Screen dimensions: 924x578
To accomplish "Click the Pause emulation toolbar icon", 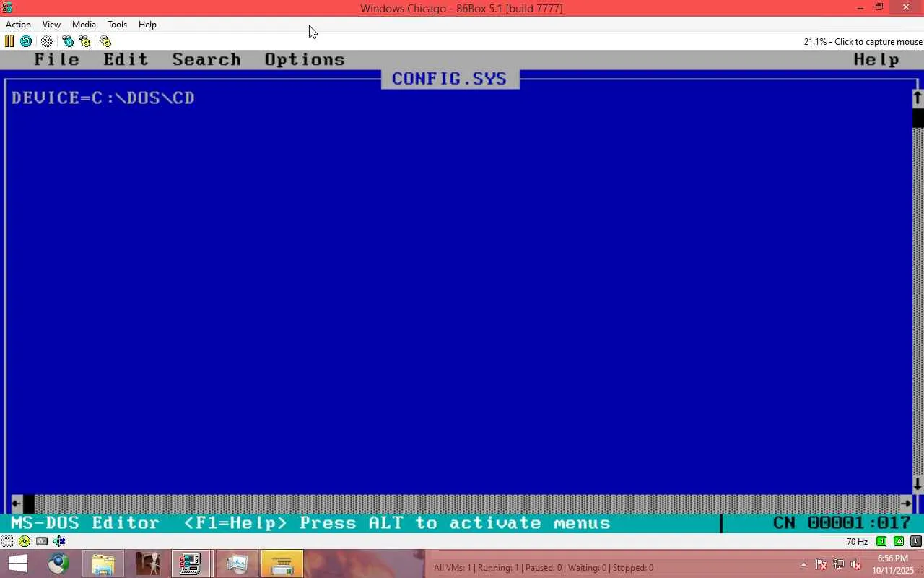I will click(x=9, y=41).
